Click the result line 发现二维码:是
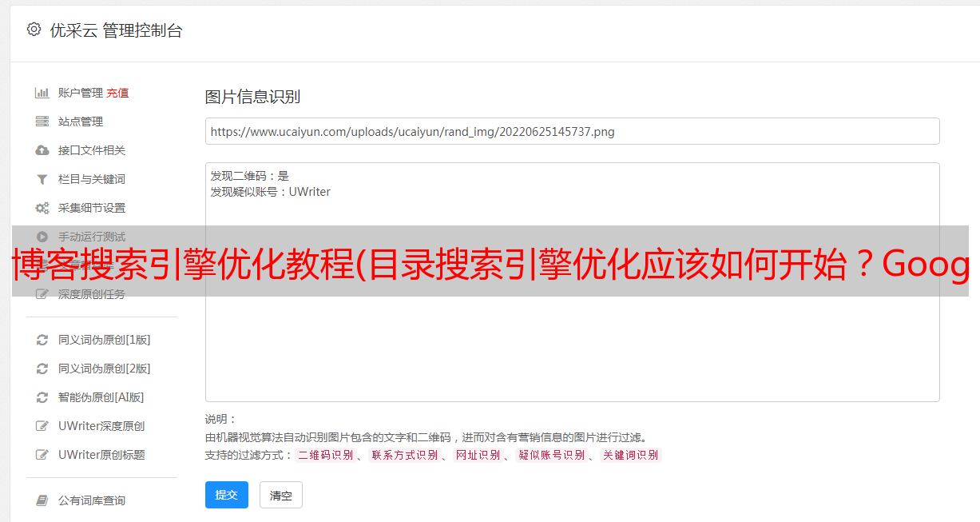The image size is (980, 522). coord(250,176)
